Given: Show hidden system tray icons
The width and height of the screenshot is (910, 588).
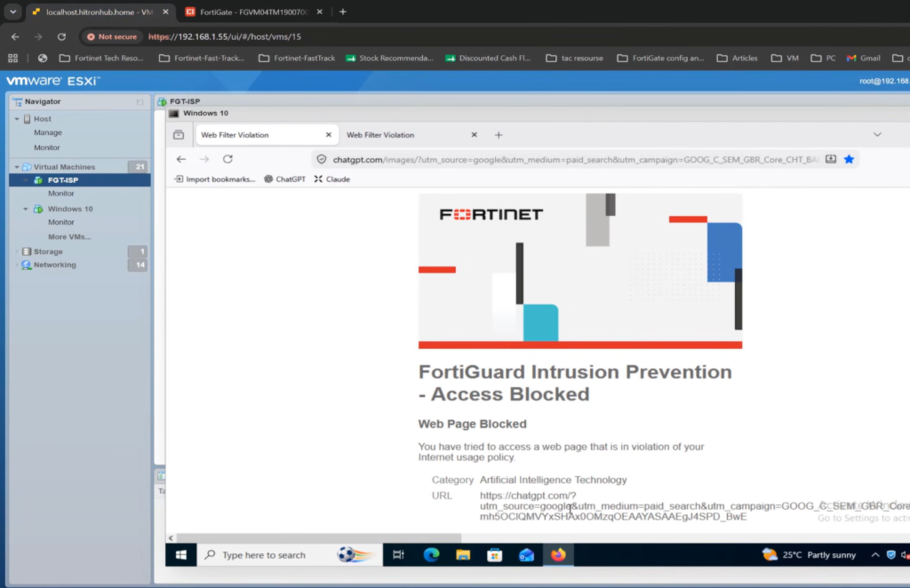Looking at the screenshot, I should (x=875, y=555).
